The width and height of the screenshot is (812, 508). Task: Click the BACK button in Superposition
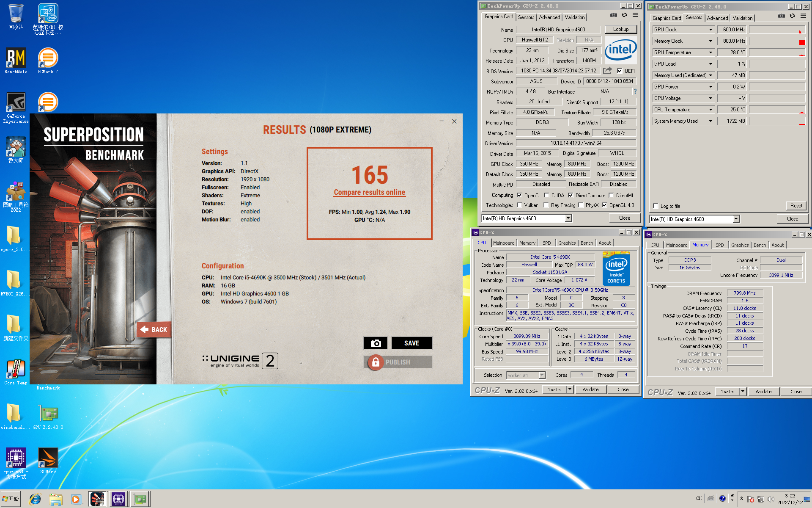tap(154, 329)
